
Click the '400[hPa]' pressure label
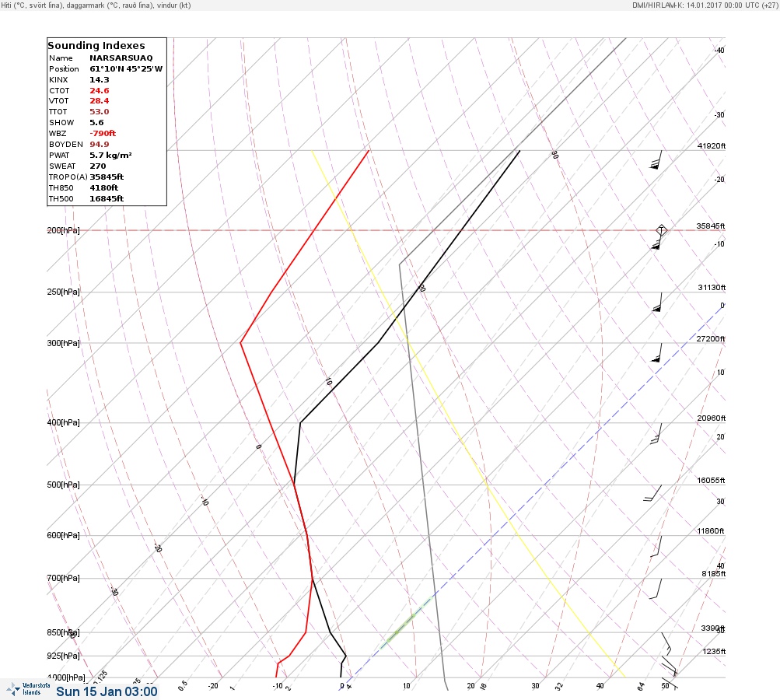[63, 422]
